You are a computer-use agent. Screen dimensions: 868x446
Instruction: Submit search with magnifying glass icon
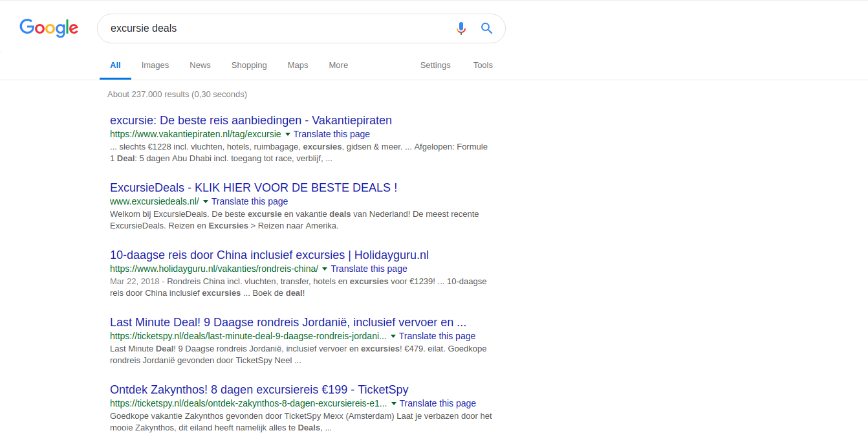coord(487,28)
